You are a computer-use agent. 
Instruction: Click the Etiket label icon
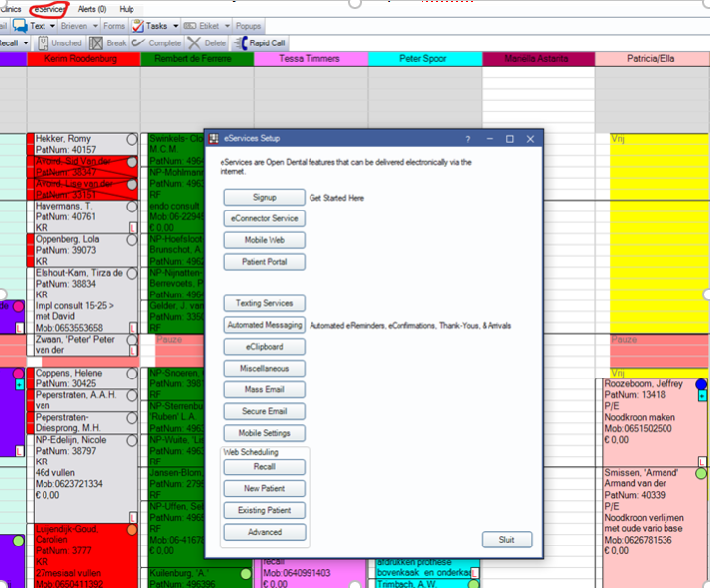point(189,26)
